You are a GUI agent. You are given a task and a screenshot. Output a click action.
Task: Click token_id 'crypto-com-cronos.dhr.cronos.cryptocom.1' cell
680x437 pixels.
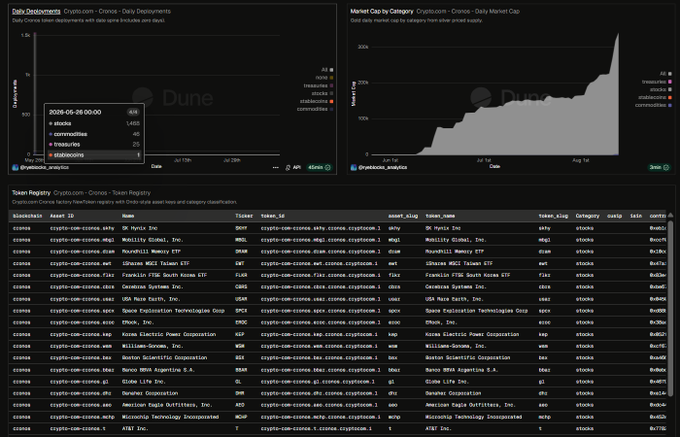coord(319,393)
